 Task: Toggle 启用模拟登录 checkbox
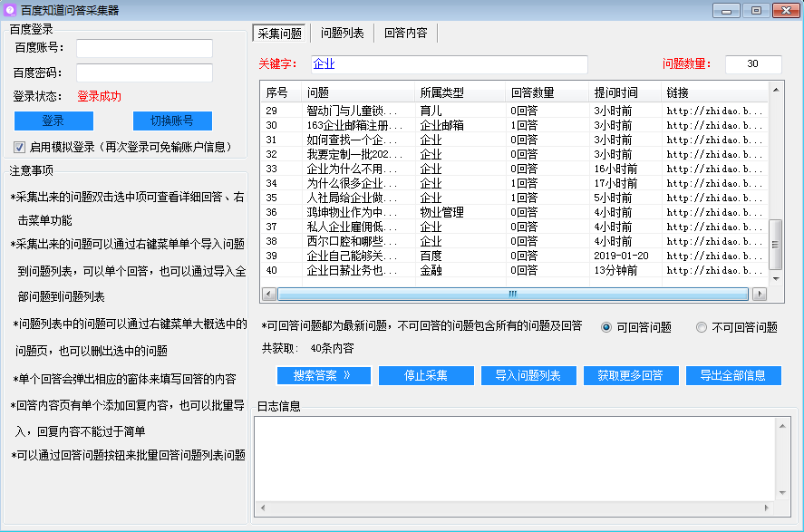(19, 148)
